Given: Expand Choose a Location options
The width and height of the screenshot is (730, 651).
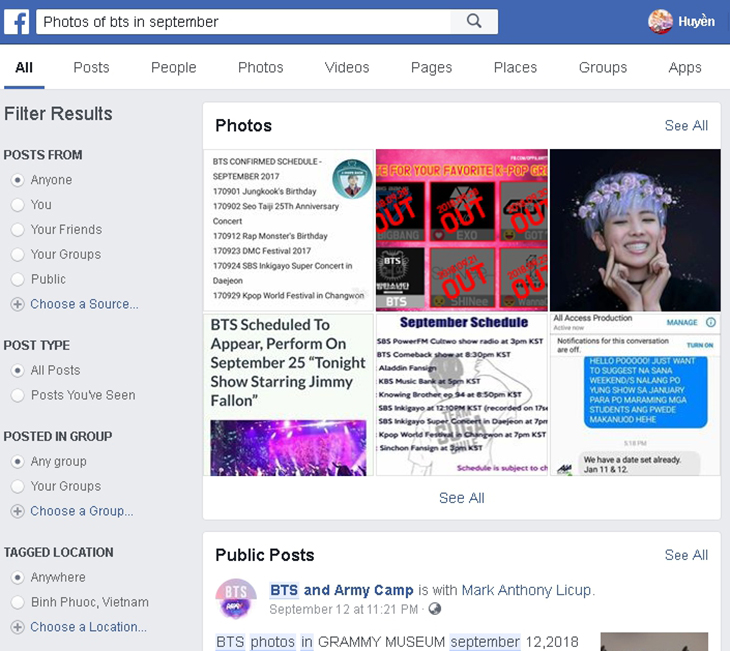Looking at the screenshot, I should pos(88,627).
